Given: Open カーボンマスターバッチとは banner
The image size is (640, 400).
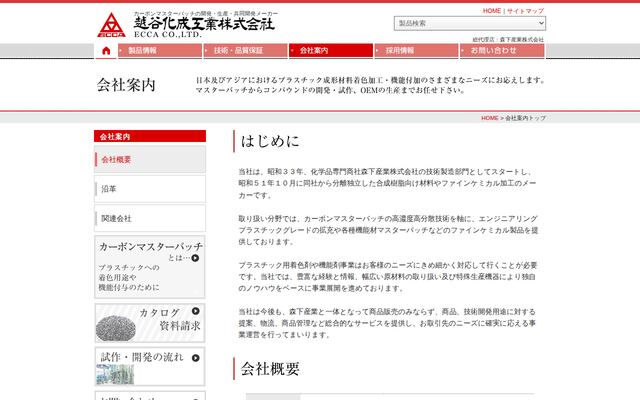Looking at the screenshot, I should 150,267.
